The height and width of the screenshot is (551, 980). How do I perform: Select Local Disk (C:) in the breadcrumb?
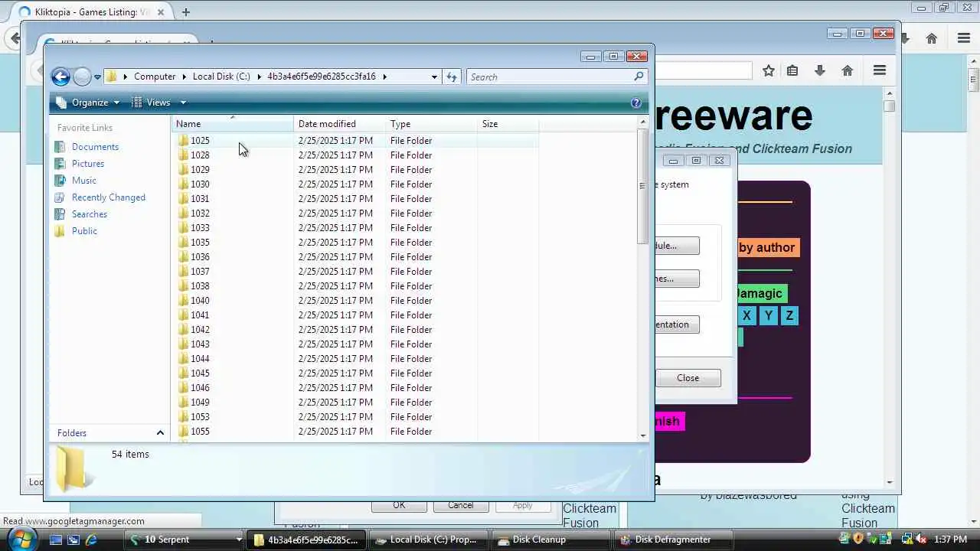(221, 77)
